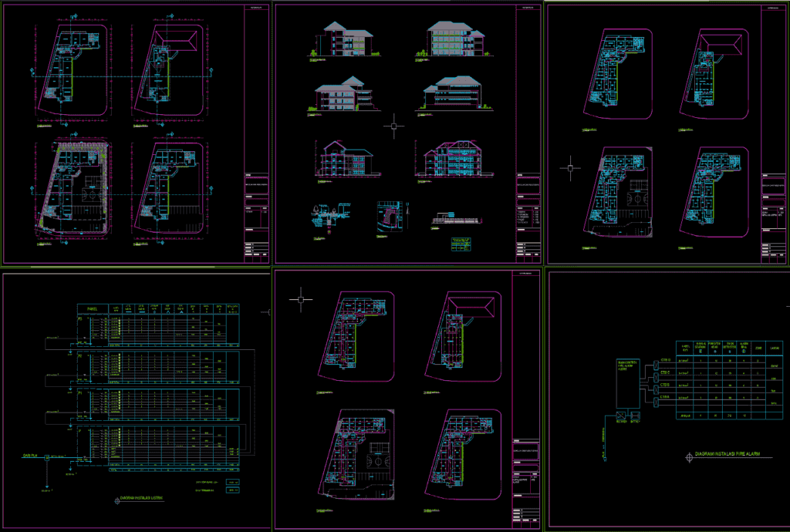The image size is (790, 532).
Task: Click the north arrow on the bottom-center plan sheet
Action: coord(299,298)
